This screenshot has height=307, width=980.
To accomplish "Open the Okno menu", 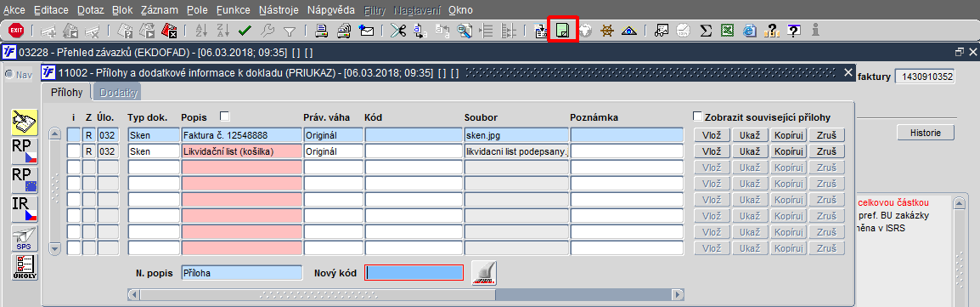I will point(460,10).
